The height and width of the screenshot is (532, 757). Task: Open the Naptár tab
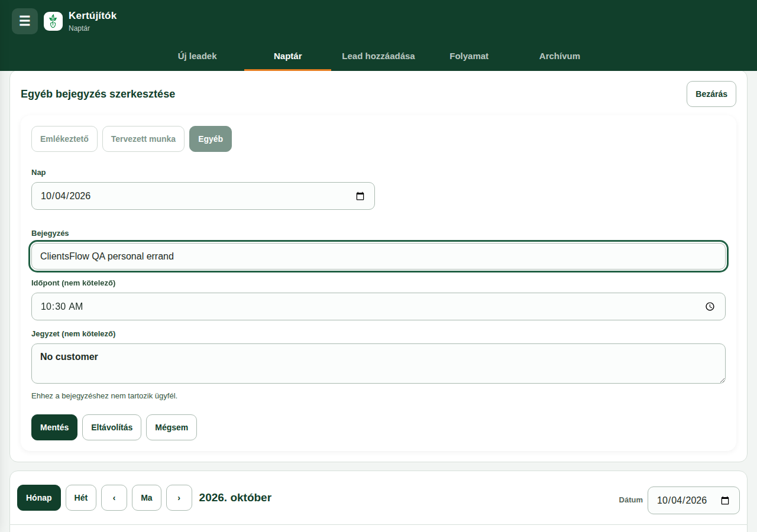pyautogui.click(x=288, y=56)
